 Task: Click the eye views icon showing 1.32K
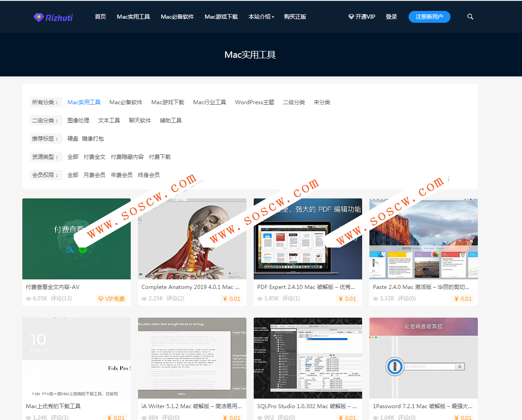[x=375, y=299]
